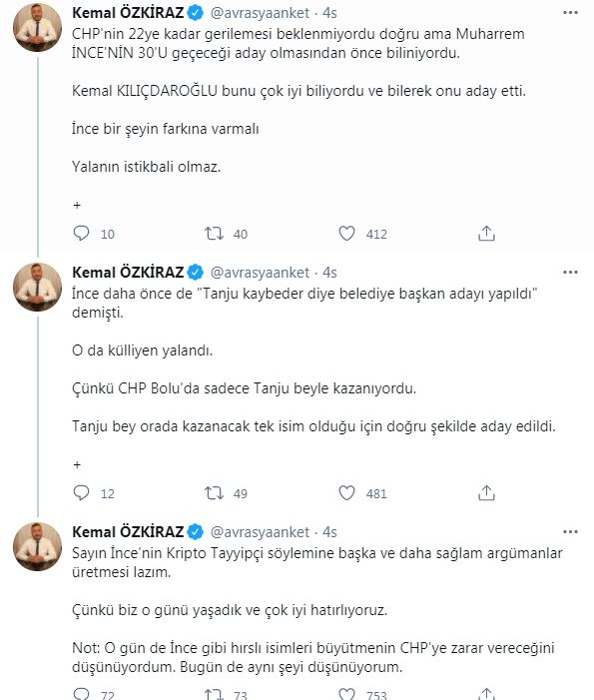Open more options menu on first tweet
This screenshot has width=594, height=700.
click(570, 13)
